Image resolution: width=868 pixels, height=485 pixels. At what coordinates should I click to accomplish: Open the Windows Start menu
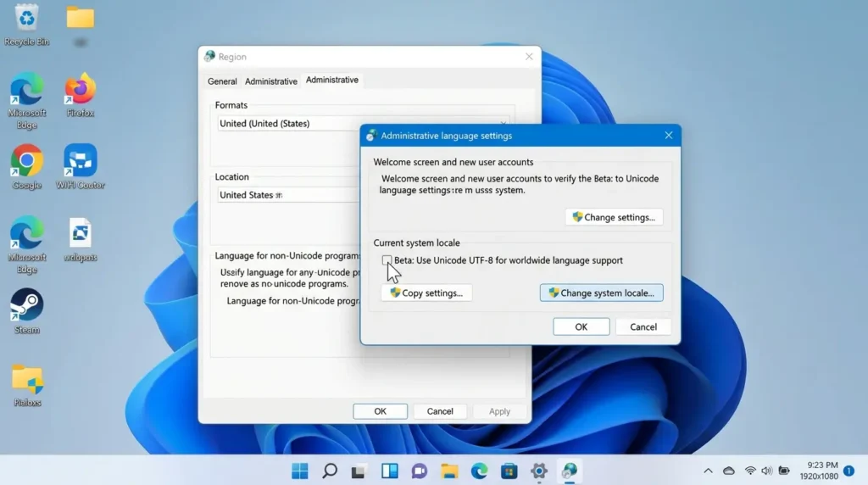tap(300, 471)
